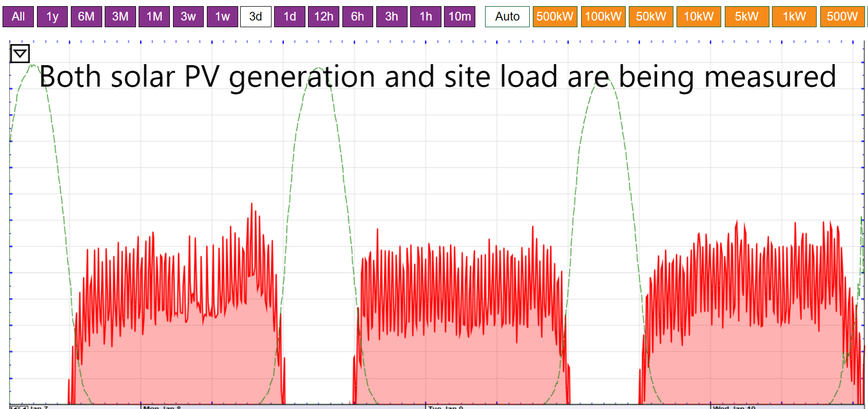Set power scale to 100kW

(603, 16)
